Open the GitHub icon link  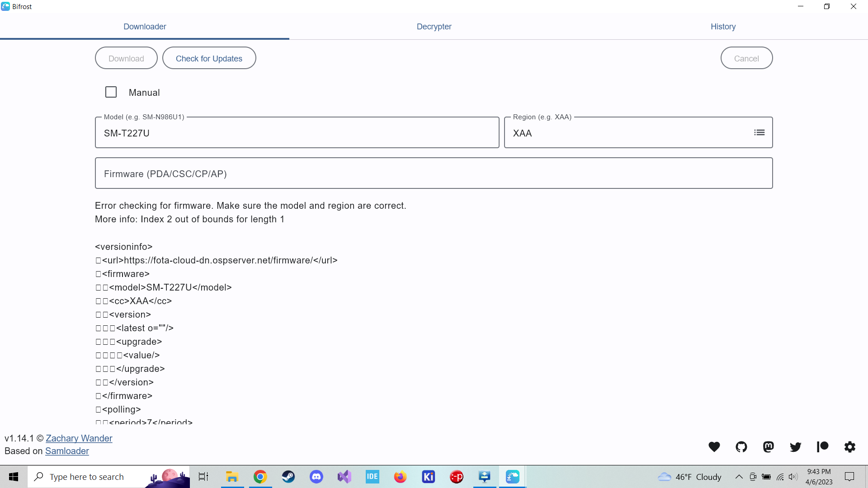pyautogui.click(x=741, y=447)
